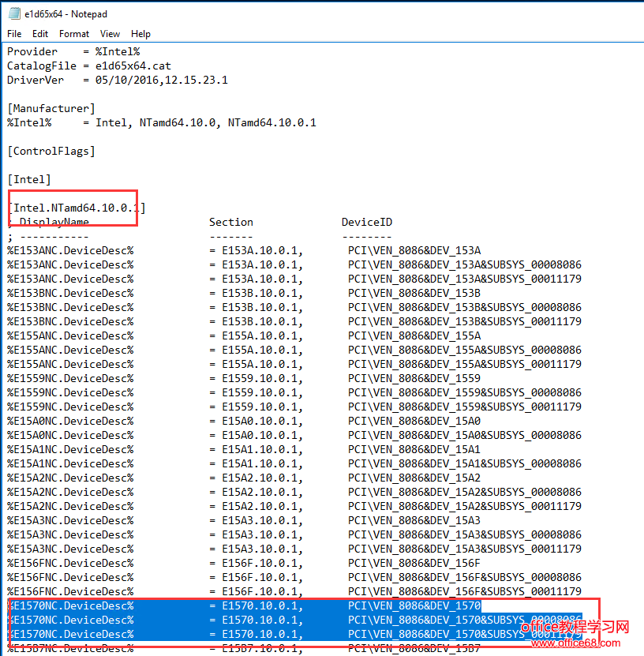
Task: Open the File menu
Action: pyautogui.click(x=13, y=34)
